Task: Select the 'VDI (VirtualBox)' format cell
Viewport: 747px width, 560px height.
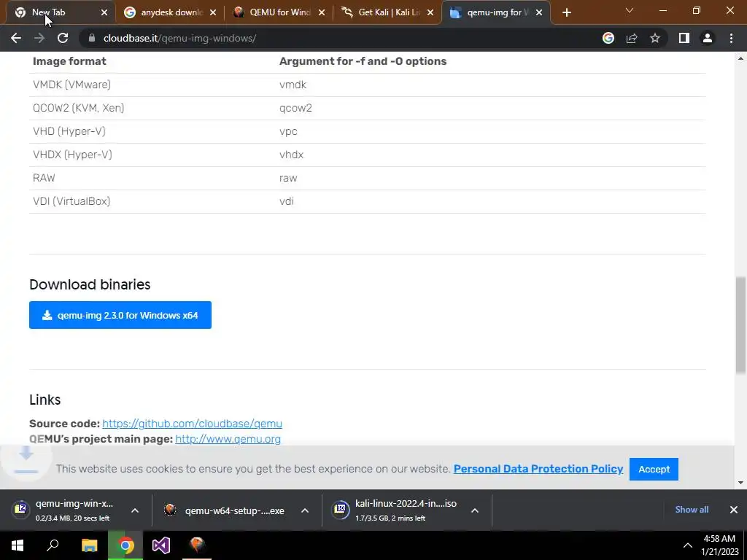Action: (71, 201)
